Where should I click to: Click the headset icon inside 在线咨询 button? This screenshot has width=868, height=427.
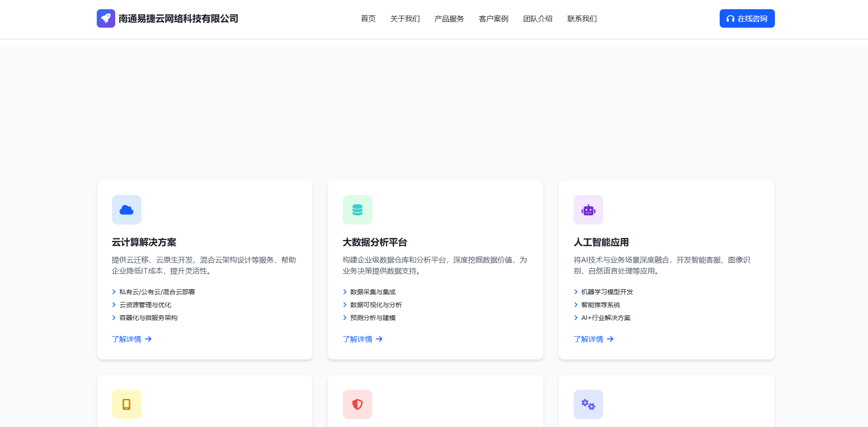click(731, 18)
